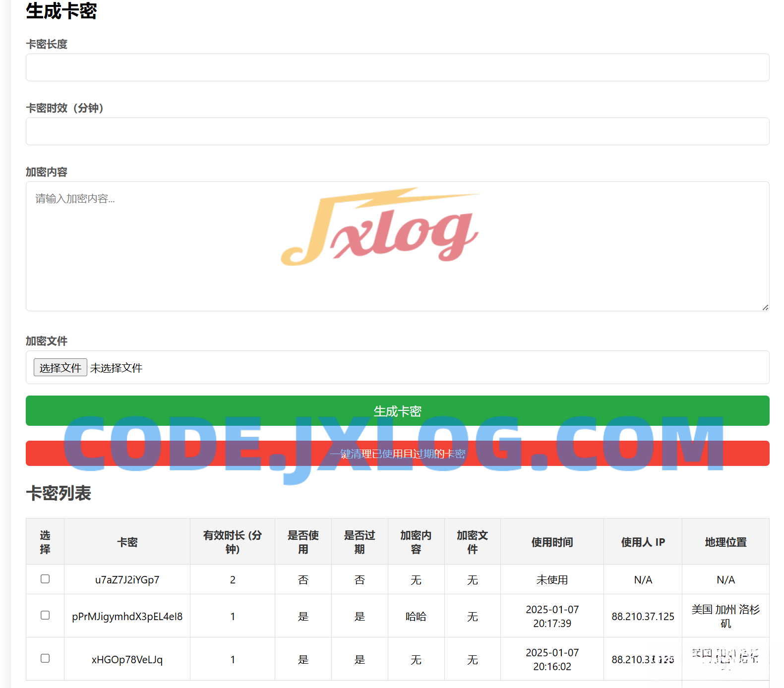Image resolution: width=784 pixels, height=688 pixels.
Task: Tick the checkbox for card xHGOp78VeLJq
Action: tap(45, 658)
